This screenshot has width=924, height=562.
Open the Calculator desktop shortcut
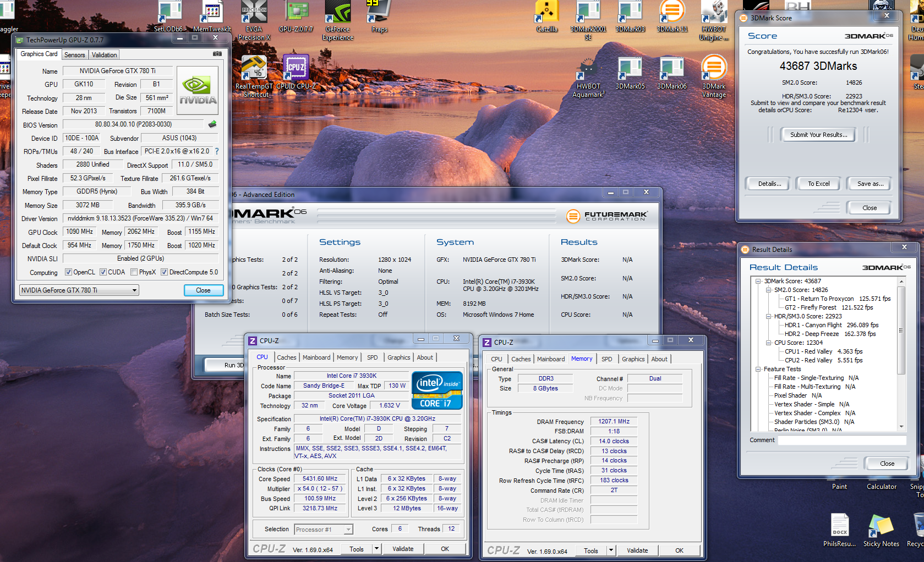[882, 487]
